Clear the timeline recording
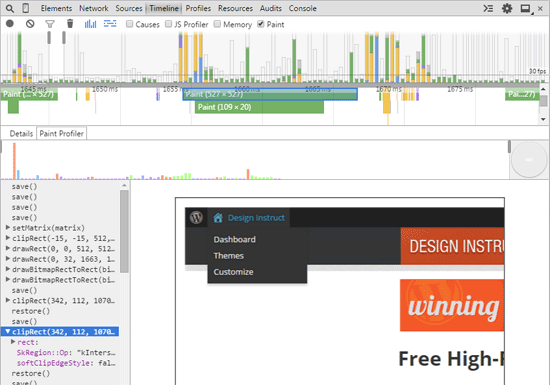The width and height of the screenshot is (550, 385). pos(30,23)
